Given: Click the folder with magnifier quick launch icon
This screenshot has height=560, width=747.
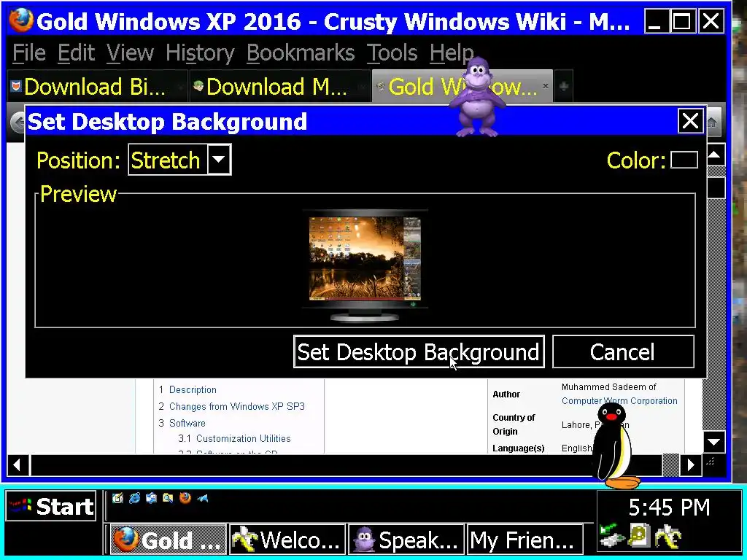Looking at the screenshot, I should (168, 498).
